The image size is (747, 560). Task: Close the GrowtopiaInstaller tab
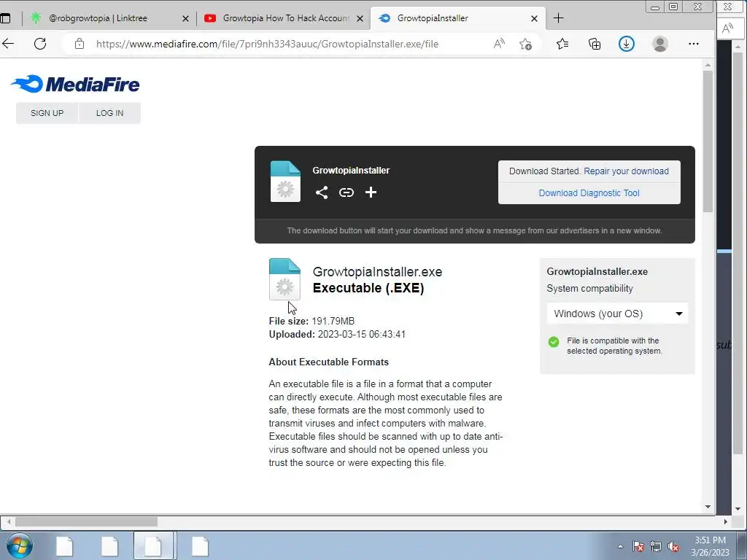534,18
